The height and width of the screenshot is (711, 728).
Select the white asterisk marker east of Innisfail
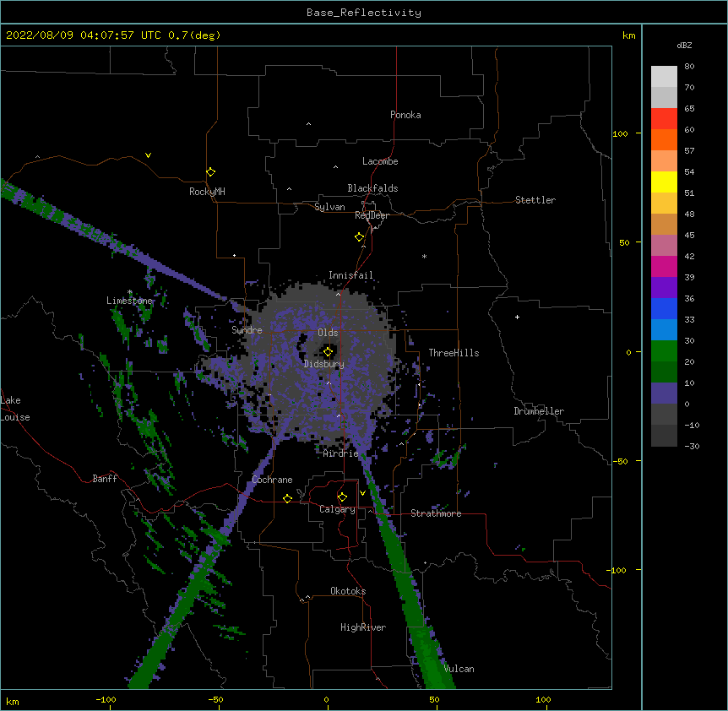(x=424, y=256)
